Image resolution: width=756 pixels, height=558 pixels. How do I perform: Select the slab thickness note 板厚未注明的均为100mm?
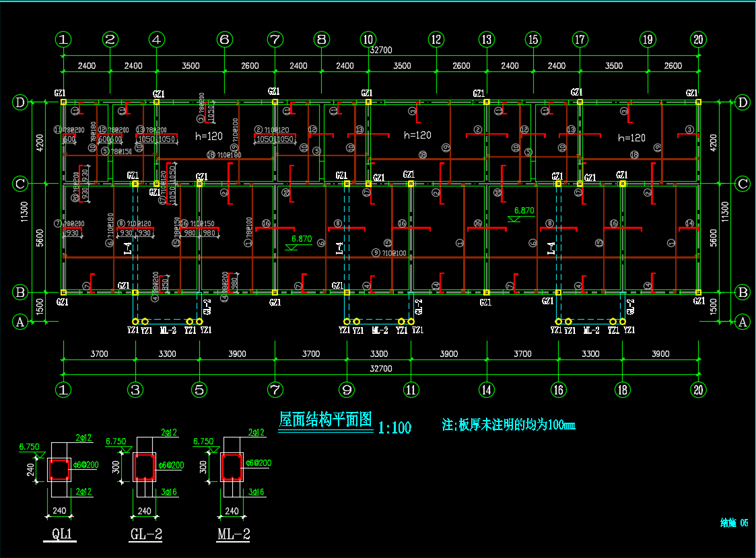[x=508, y=425]
